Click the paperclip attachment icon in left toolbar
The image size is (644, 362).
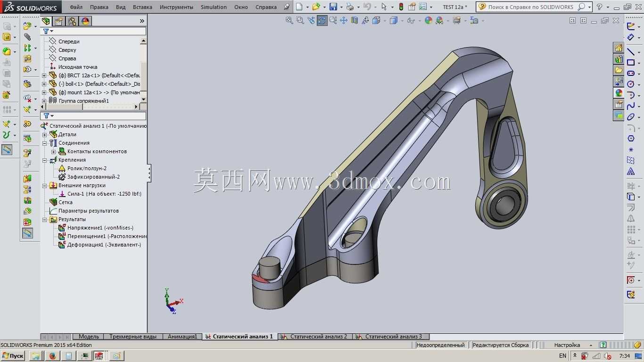click(x=28, y=37)
